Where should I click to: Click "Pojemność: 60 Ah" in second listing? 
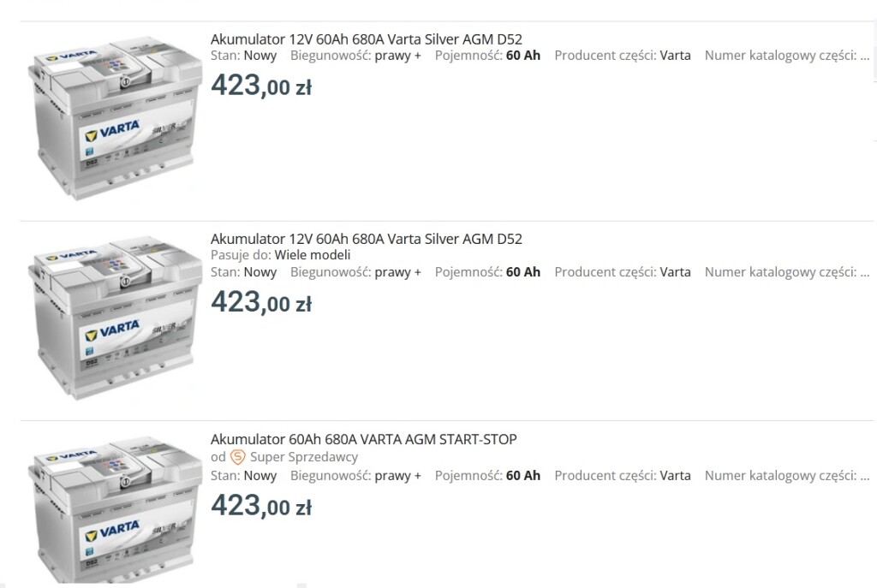(x=487, y=272)
